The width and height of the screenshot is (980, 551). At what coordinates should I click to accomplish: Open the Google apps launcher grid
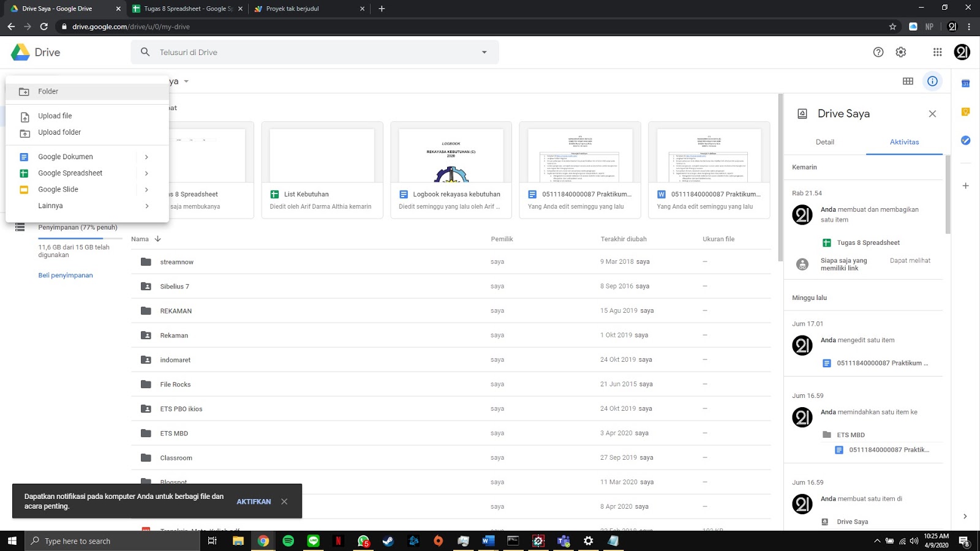(x=937, y=52)
